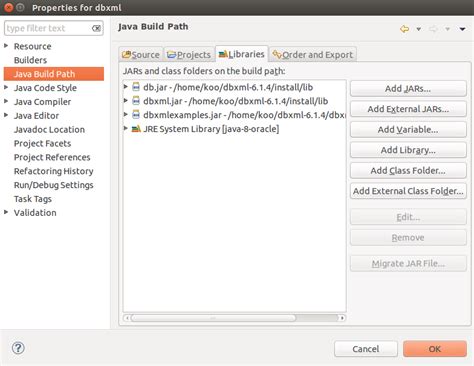Click the dbxml.jar file icon
The image size is (474, 366).
(136, 101)
